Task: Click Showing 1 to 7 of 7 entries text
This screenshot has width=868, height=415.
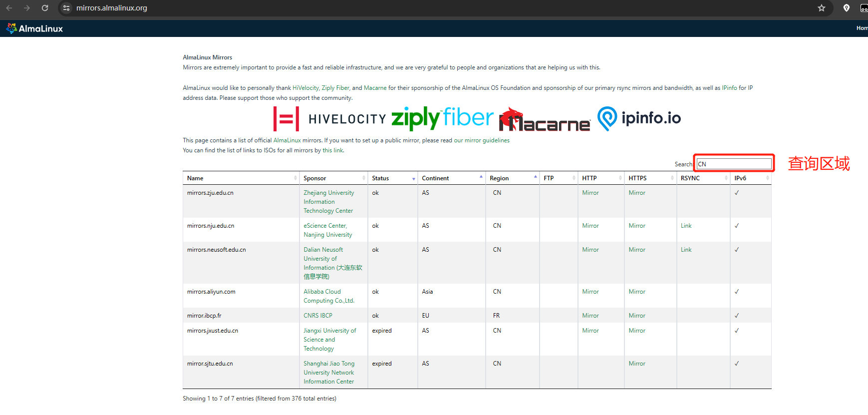Action: [x=260, y=399]
